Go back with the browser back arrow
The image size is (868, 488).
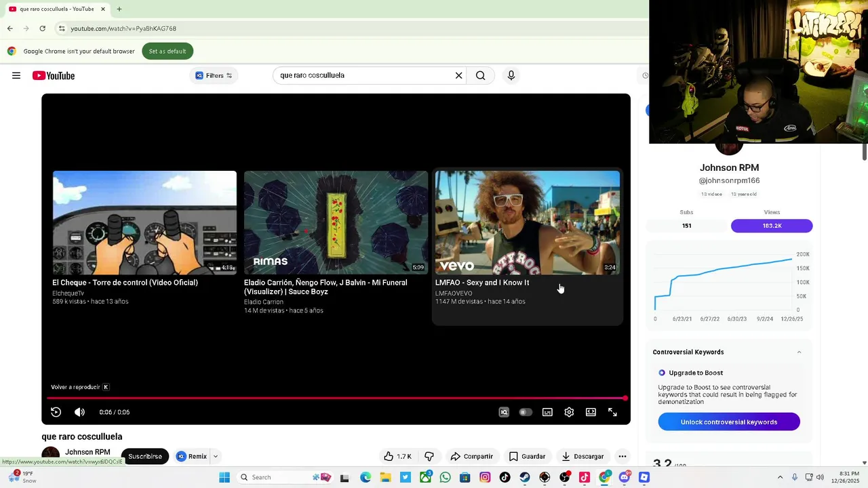[x=10, y=28]
